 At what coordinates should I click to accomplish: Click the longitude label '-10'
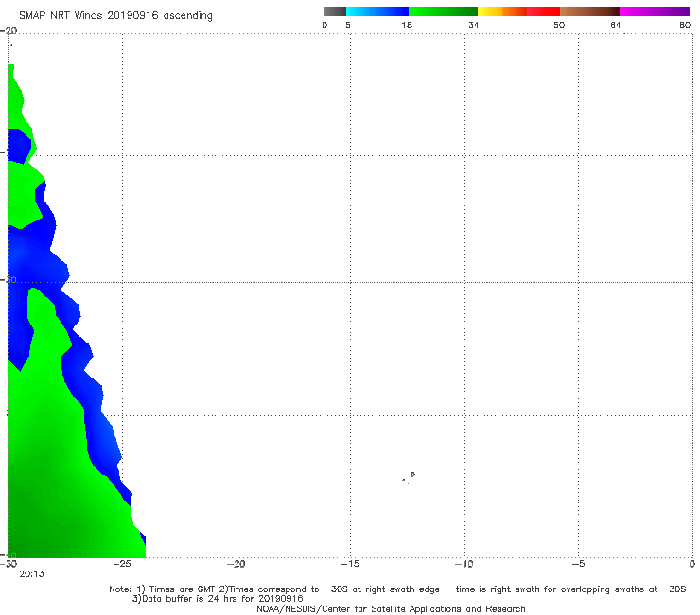click(464, 564)
